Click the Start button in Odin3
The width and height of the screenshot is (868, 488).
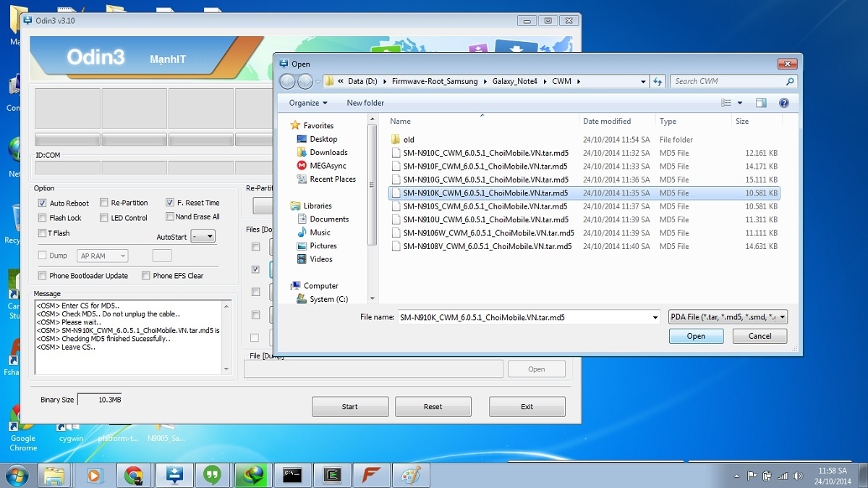(350, 407)
